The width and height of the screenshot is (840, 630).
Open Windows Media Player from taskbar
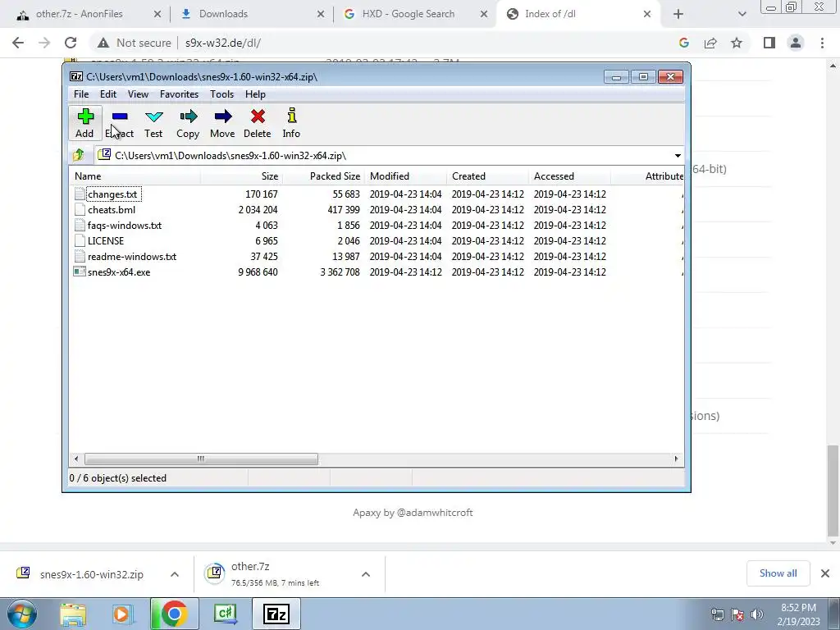[x=122, y=614]
